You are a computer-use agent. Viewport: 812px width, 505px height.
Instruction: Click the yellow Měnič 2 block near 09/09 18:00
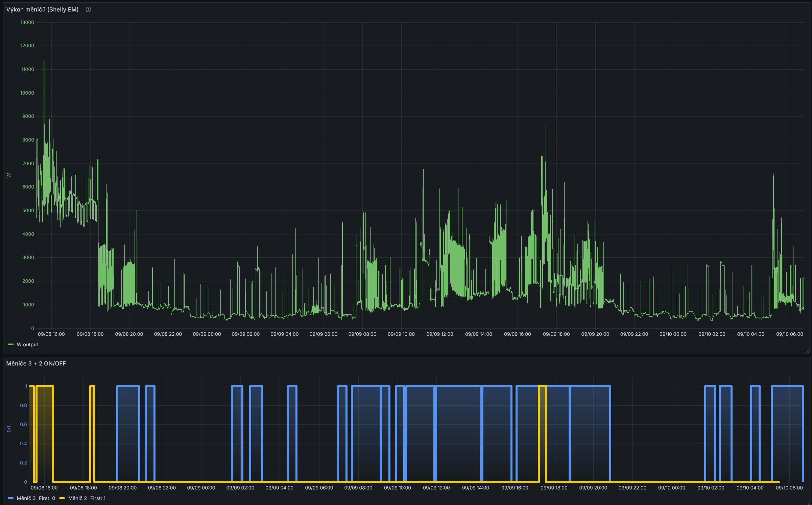point(542,432)
